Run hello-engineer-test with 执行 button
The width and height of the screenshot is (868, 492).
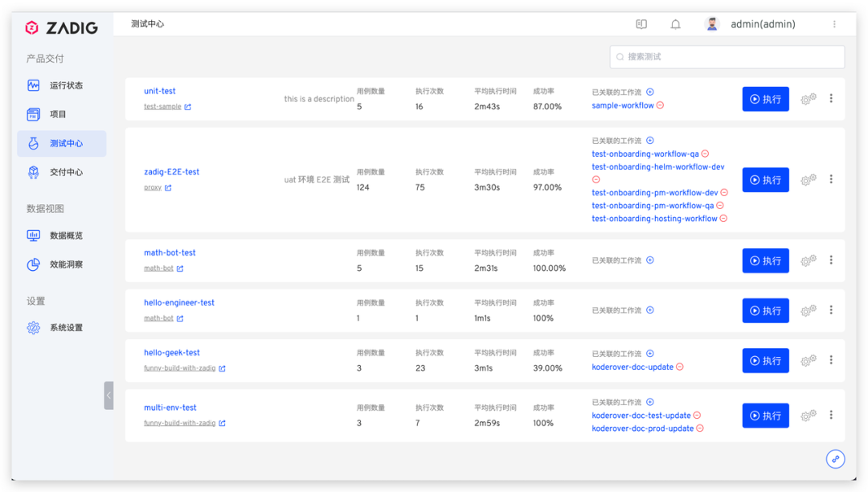766,310
